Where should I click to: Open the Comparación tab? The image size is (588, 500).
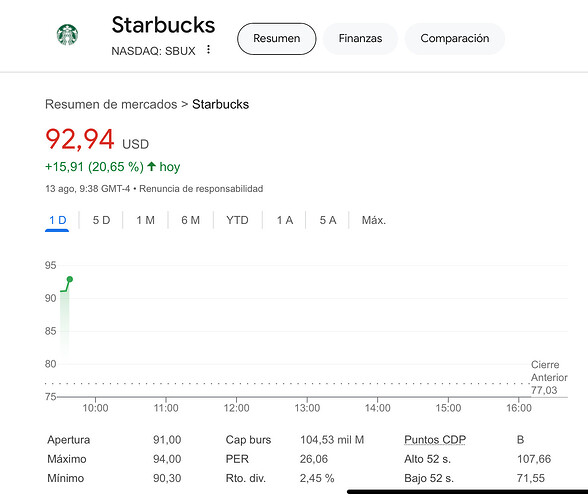(x=454, y=39)
